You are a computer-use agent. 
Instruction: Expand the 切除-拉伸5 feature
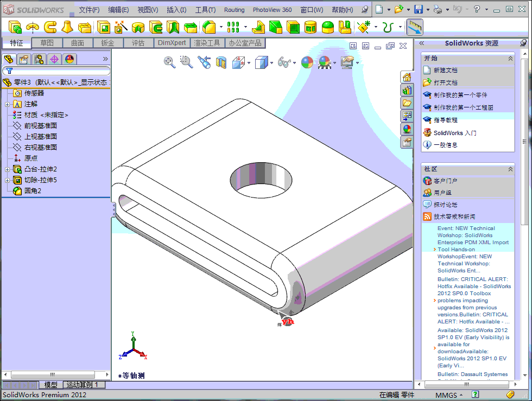[7, 180]
